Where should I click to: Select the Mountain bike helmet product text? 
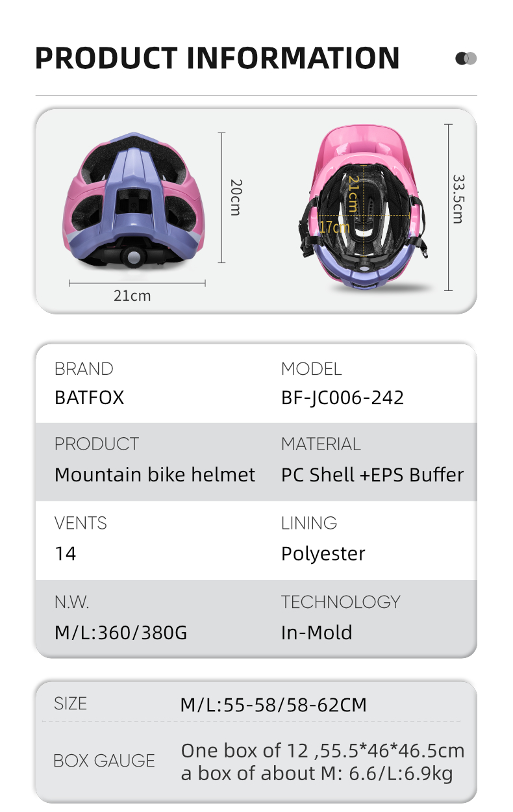[155, 475]
